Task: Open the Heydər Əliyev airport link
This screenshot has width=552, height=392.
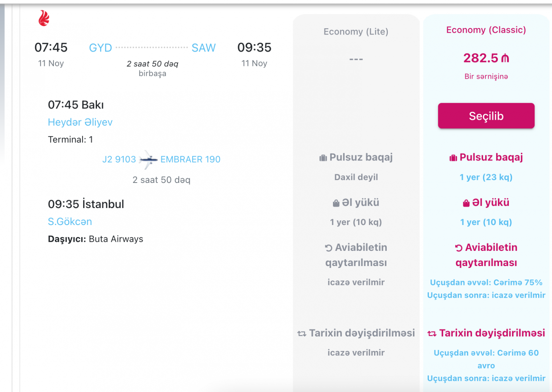Action: [80, 122]
